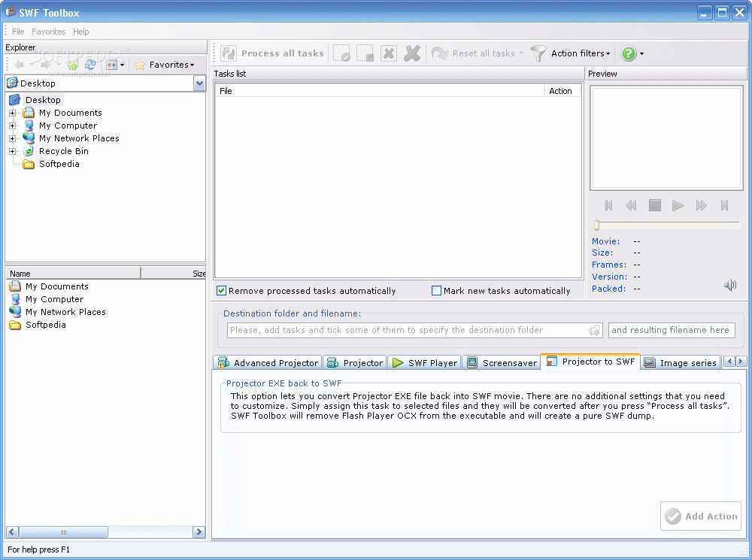Open the Favorites dropdown in Explorer
This screenshot has height=560, width=752.
pos(164,65)
